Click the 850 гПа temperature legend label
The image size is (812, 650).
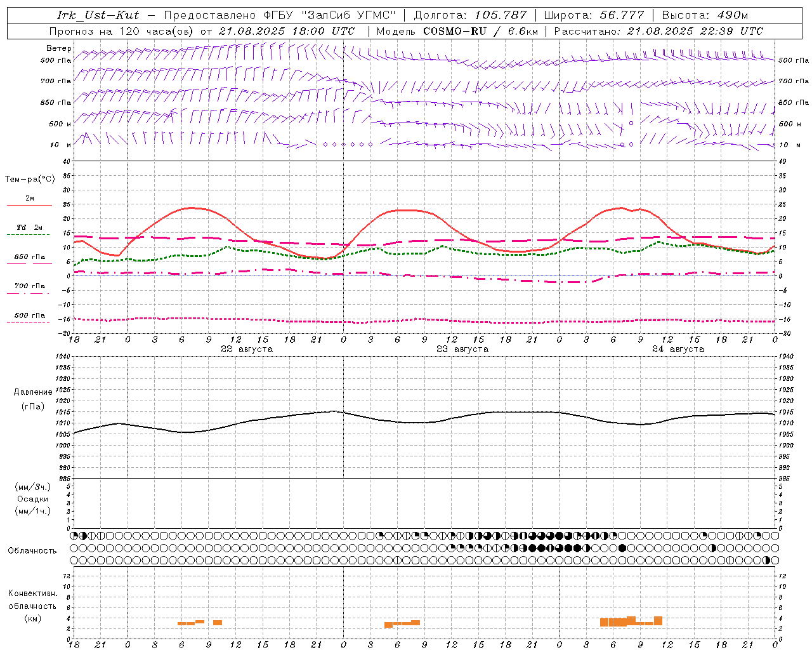(x=30, y=257)
